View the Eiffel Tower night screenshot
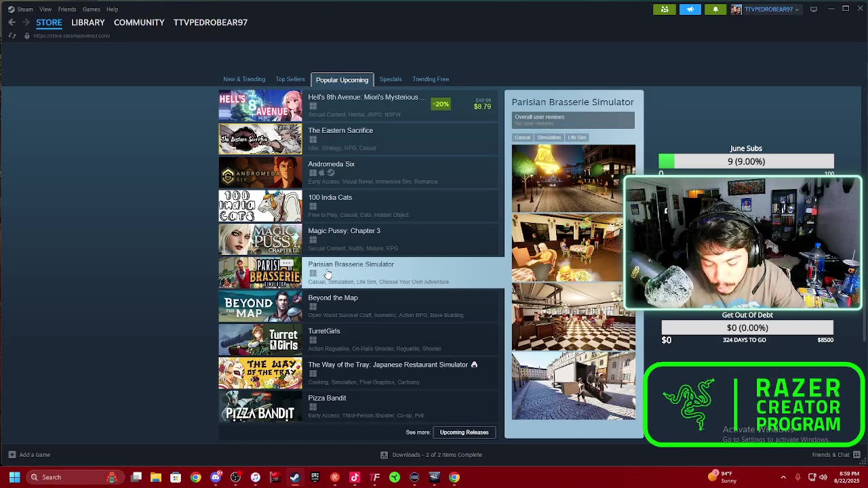Image resolution: width=868 pixels, height=488 pixels. pyautogui.click(x=574, y=178)
